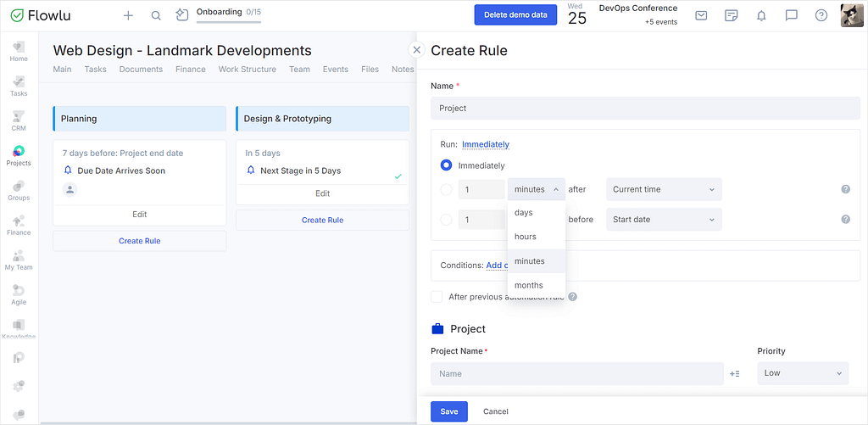The height and width of the screenshot is (425, 868).
Task: Open Knowledge base in the sidebar
Action: [x=19, y=330]
